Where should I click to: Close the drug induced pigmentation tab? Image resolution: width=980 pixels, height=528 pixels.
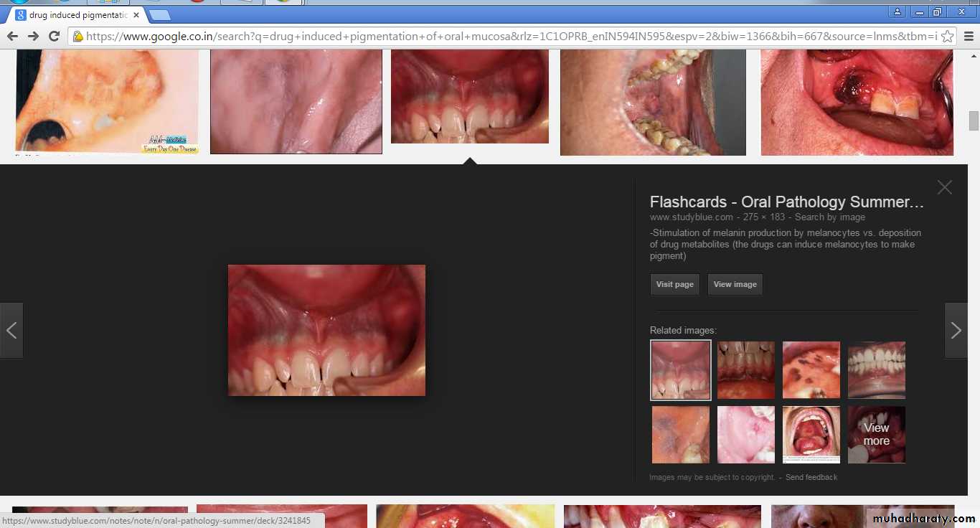coord(136,14)
